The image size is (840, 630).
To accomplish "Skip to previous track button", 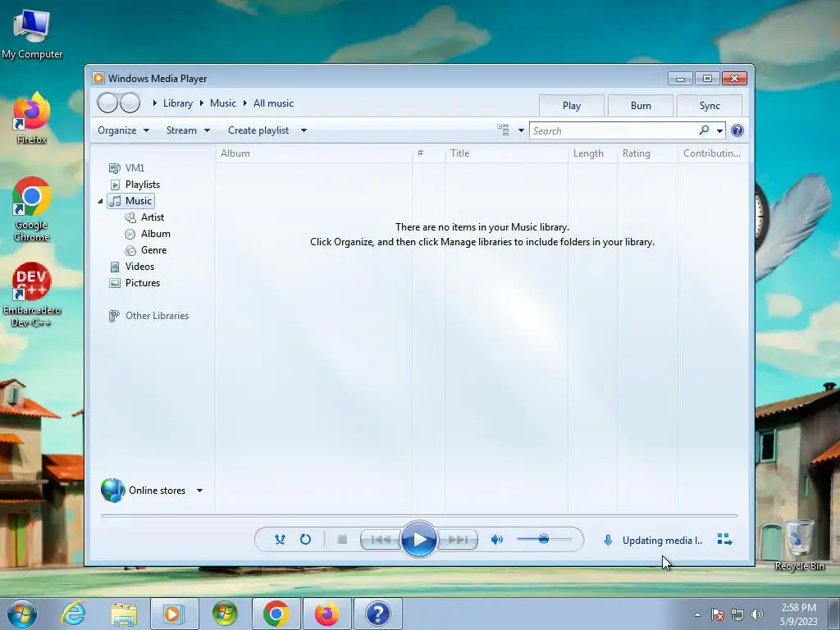I will point(381,540).
